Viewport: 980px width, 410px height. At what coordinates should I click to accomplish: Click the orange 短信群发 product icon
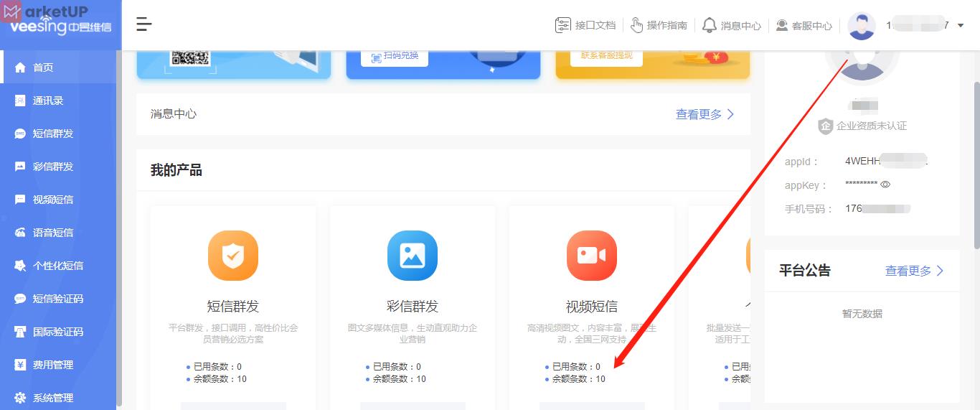pyautogui.click(x=233, y=256)
